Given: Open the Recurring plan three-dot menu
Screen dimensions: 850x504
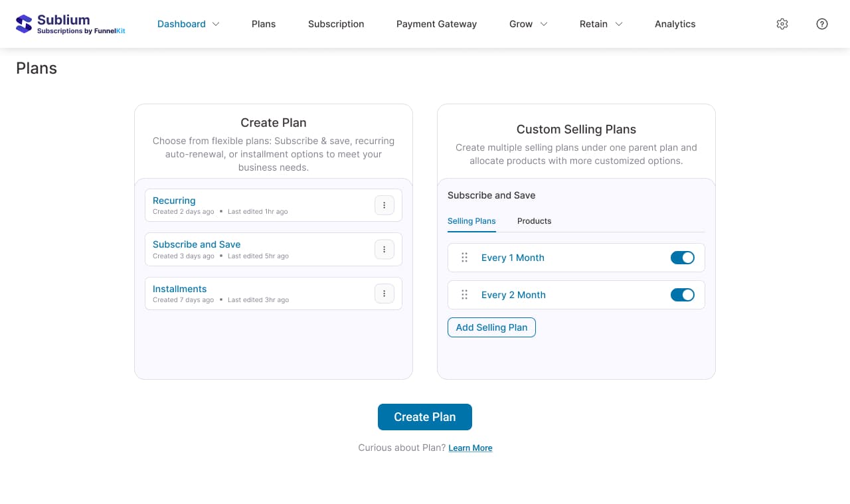Looking at the screenshot, I should tap(384, 205).
